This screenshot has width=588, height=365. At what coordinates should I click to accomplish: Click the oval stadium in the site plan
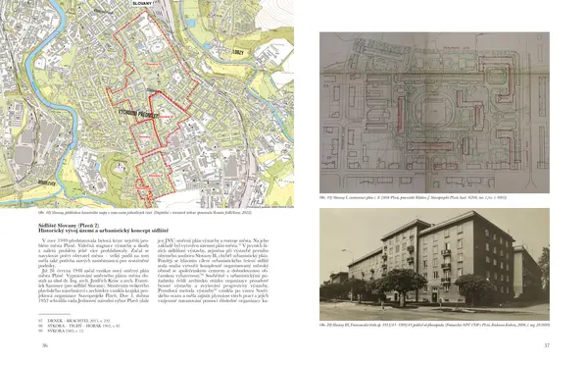[x=434, y=112]
